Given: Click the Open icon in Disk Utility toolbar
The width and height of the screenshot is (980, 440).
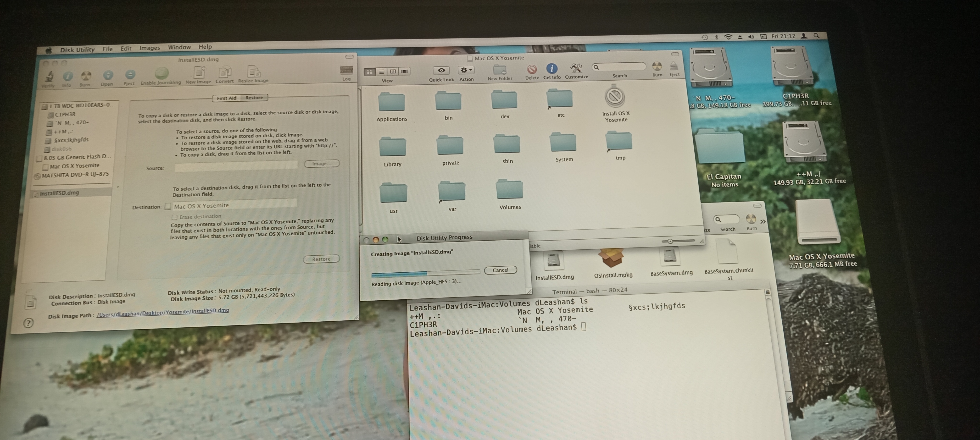Looking at the screenshot, I should click(108, 75).
